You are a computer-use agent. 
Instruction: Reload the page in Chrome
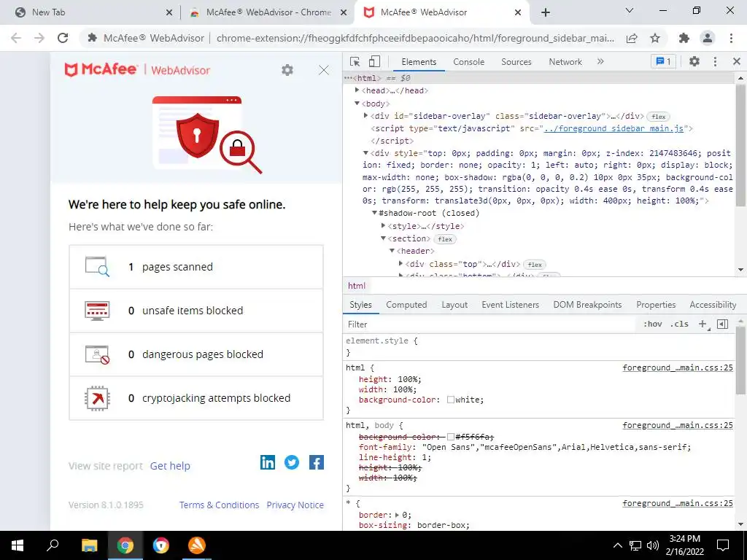[x=63, y=38]
